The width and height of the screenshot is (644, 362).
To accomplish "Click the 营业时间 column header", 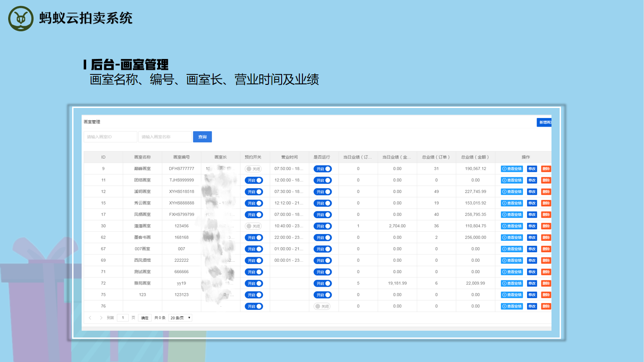I will [289, 157].
